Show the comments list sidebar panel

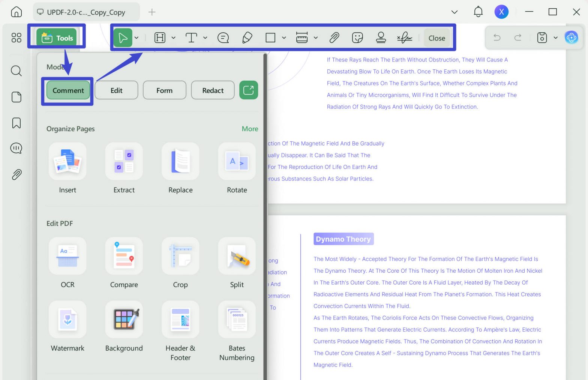pyautogui.click(x=16, y=148)
